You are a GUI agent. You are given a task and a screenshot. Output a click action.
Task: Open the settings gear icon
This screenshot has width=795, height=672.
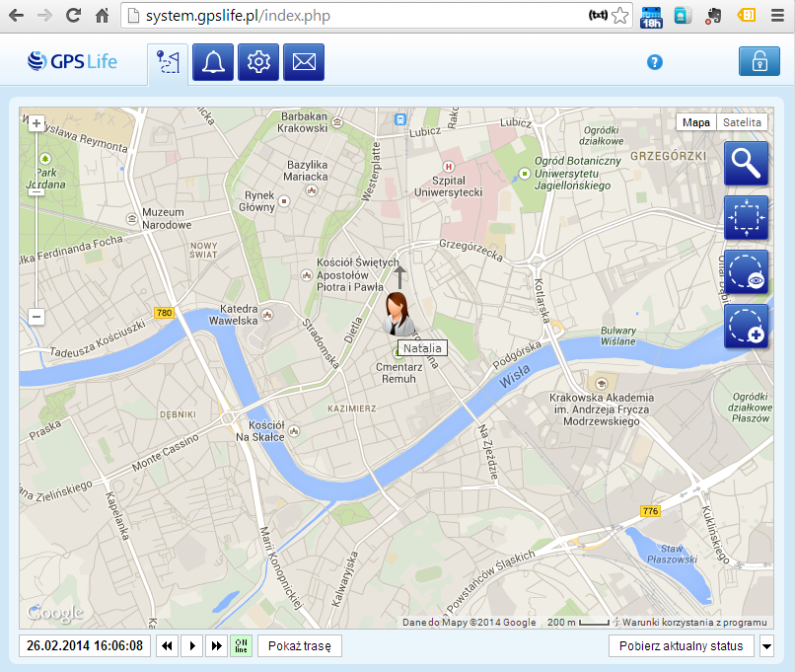258,63
